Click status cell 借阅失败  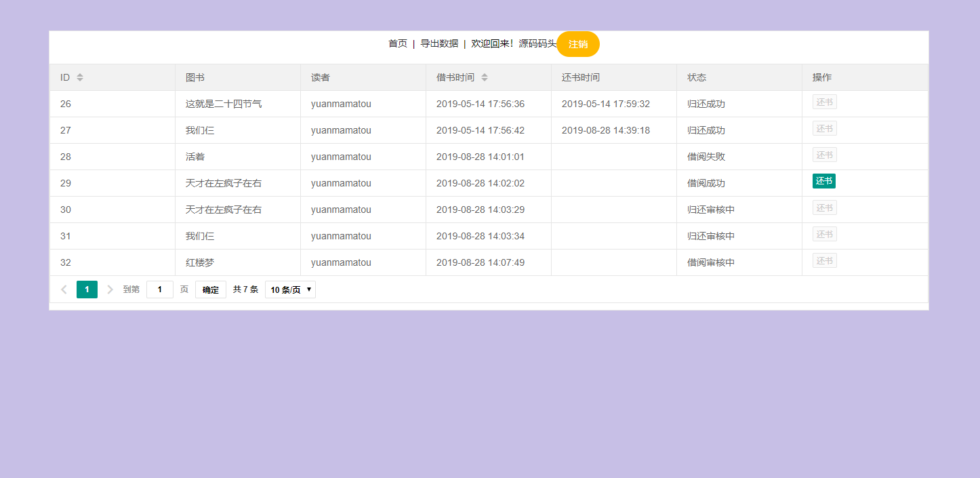706,157
